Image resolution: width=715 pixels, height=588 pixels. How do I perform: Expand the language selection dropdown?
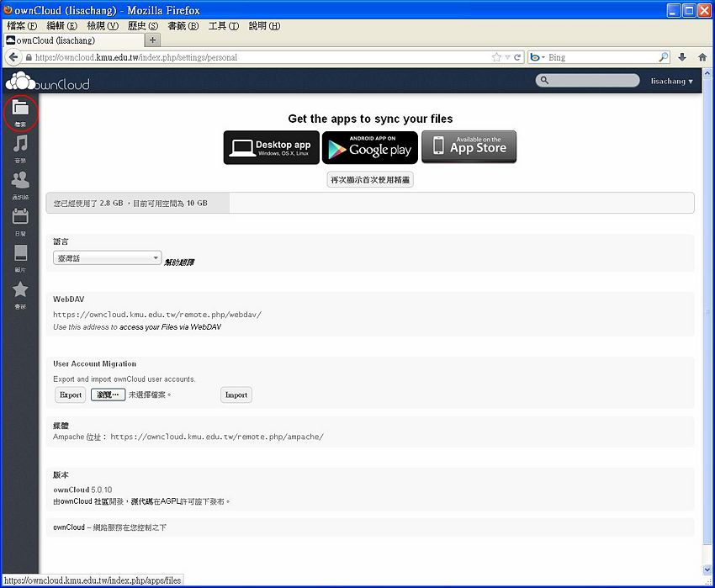click(107, 257)
